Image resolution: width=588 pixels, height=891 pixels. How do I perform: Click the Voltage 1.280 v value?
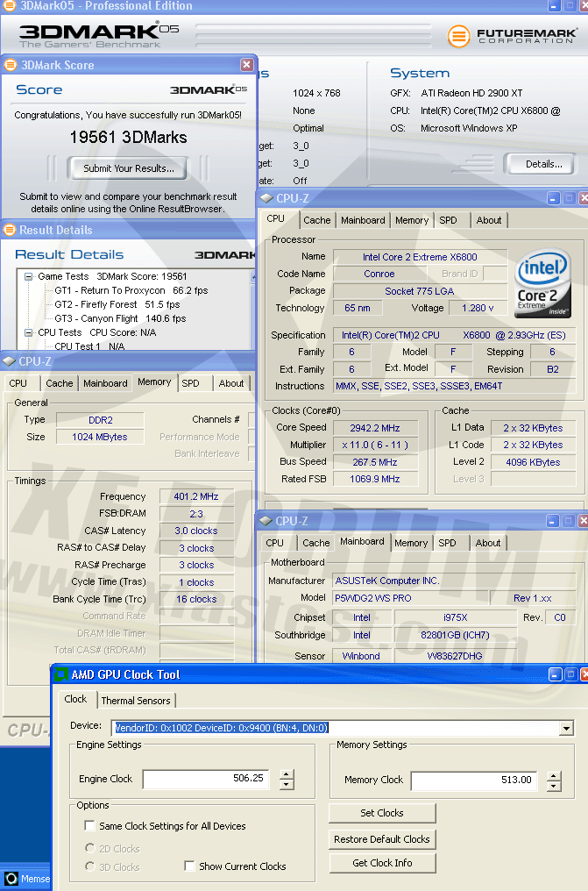click(478, 308)
